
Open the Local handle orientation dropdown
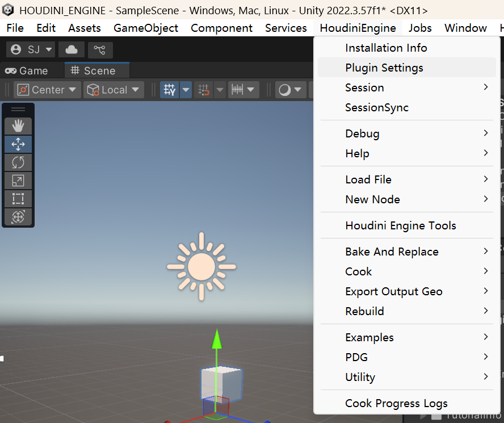pos(113,89)
